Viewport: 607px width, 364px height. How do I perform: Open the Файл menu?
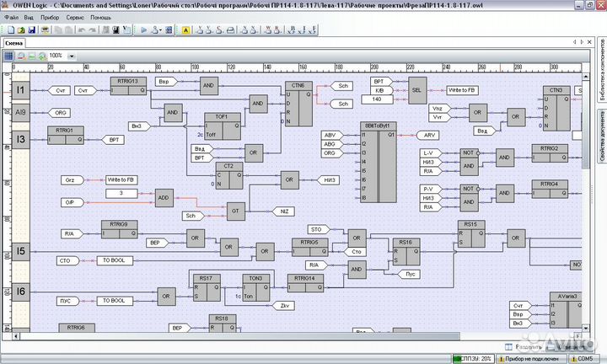[11, 17]
